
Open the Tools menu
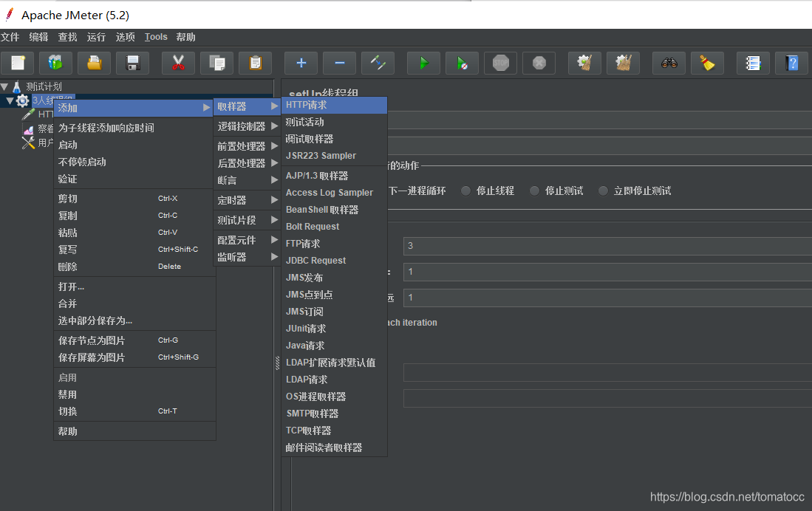point(156,37)
